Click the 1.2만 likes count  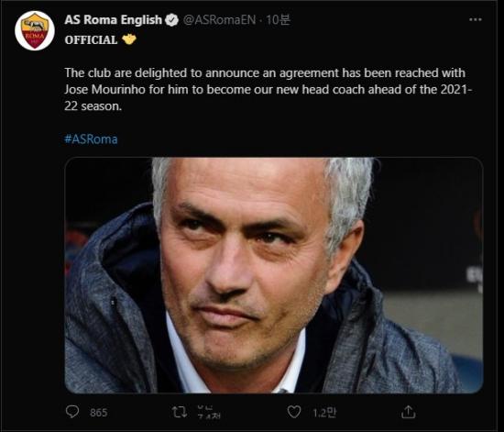(324, 413)
